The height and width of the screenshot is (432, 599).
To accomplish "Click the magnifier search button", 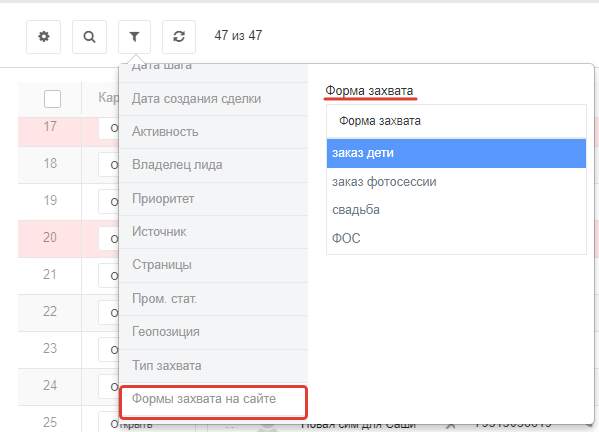I will click(x=89, y=37).
